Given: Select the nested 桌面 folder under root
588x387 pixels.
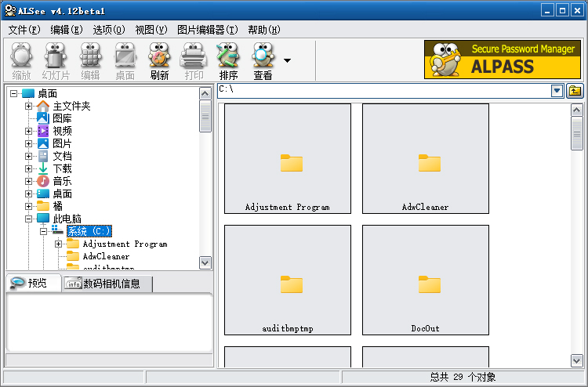Looking at the screenshot, I should tap(62, 193).
